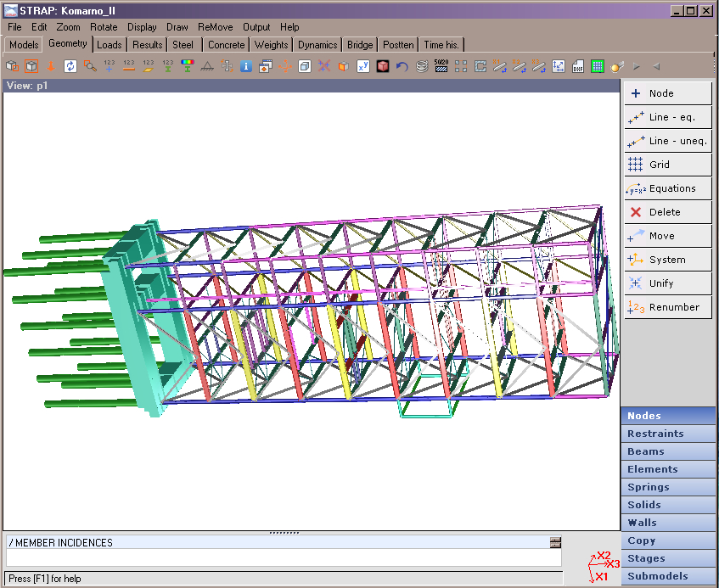
Task: Click the supports/restraint triangle toolbar icon
Action: pyautogui.click(x=207, y=66)
